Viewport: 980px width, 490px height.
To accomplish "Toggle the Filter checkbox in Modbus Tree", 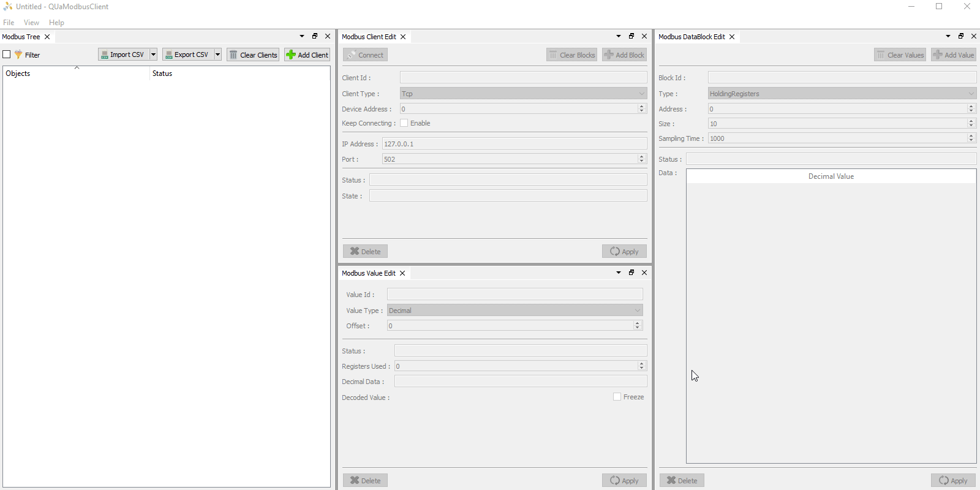I will [x=7, y=55].
